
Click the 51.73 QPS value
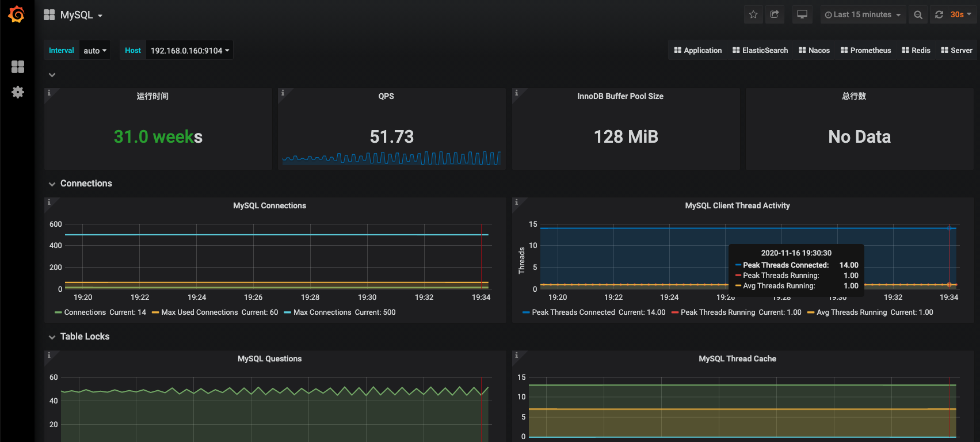[x=392, y=136]
